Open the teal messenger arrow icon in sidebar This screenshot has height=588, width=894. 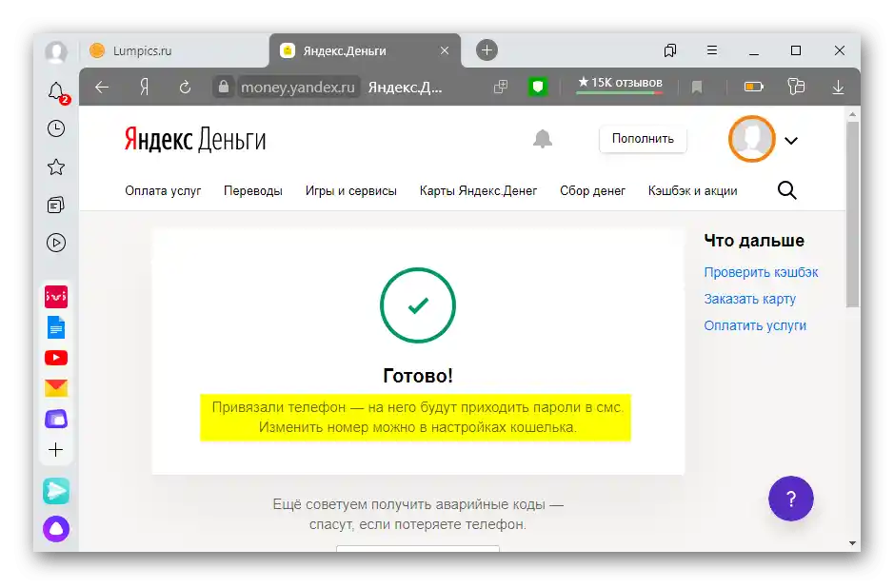click(x=56, y=491)
